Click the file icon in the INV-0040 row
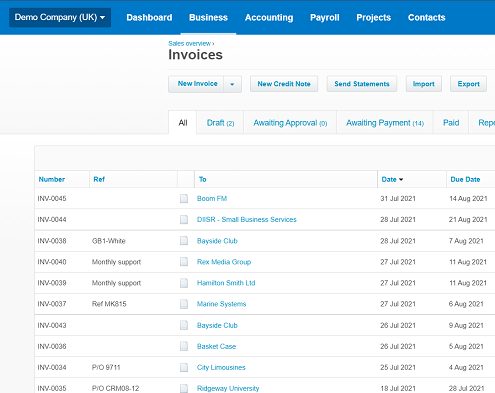Image resolution: width=495 pixels, height=393 pixels. (x=184, y=262)
